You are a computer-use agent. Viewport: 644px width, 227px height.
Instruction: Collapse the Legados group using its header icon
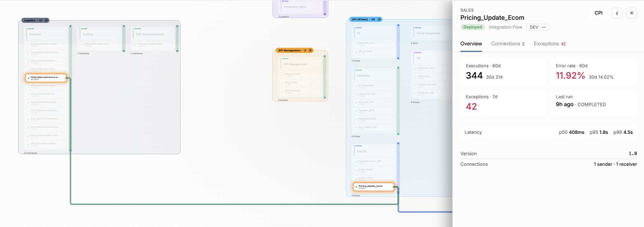46,20
